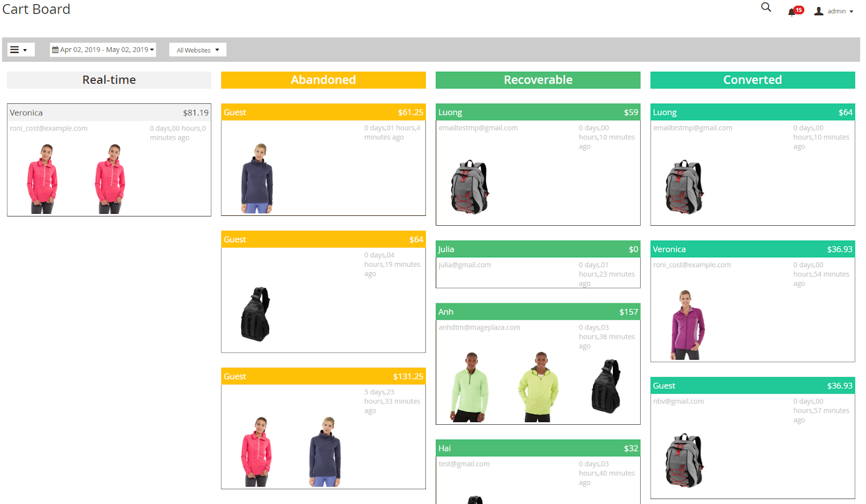Click pink jacket in Guest $131.25 cart
866x504 pixels.
pos(257,452)
